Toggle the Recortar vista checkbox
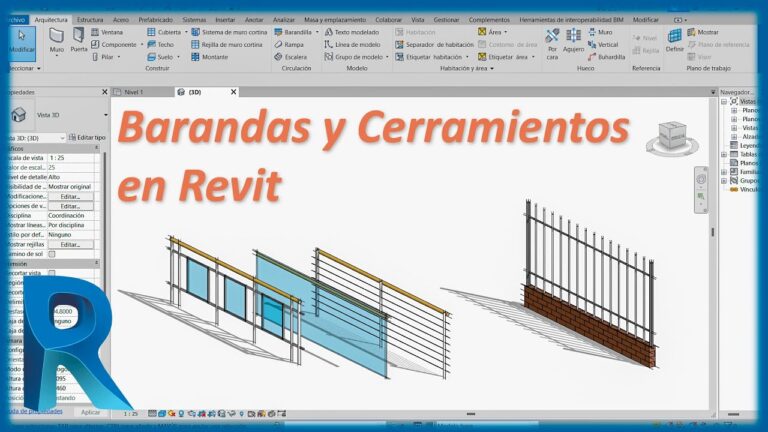Viewport: 768px width, 432px height. pos(52,273)
